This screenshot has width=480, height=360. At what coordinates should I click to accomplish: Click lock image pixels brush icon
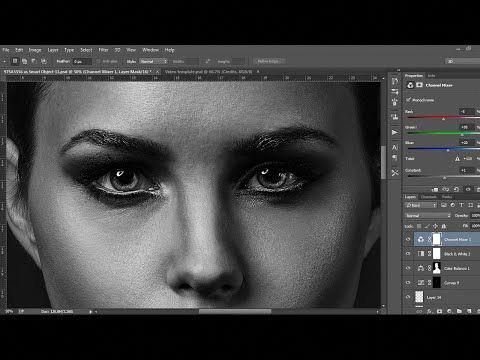pyautogui.click(x=427, y=226)
